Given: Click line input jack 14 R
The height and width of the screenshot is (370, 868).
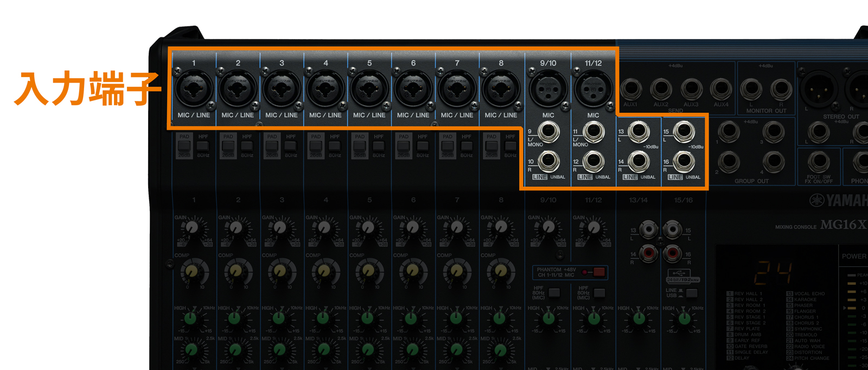Looking at the screenshot, I should coord(639,161).
